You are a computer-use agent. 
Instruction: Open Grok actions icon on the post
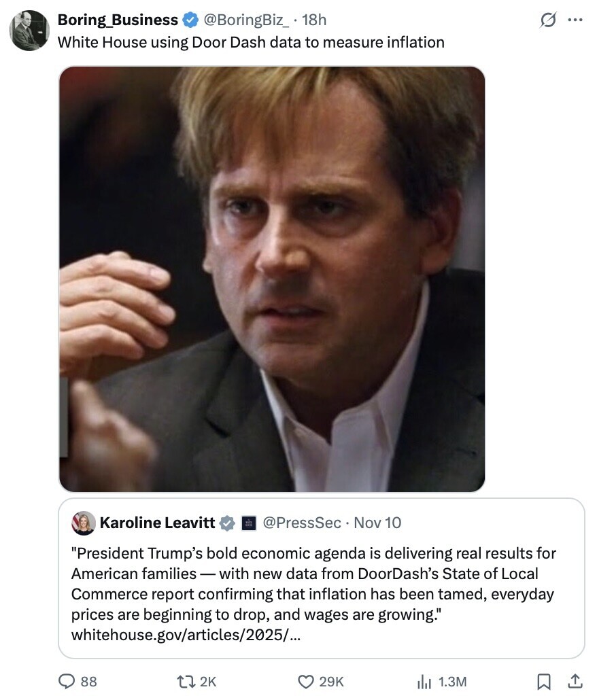548,20
